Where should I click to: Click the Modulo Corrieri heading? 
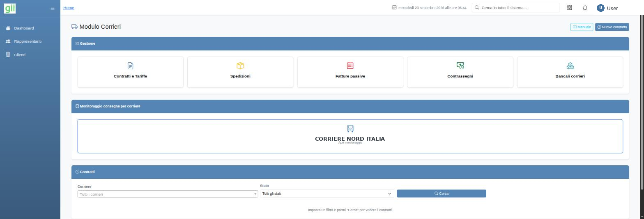coord(100,27)
